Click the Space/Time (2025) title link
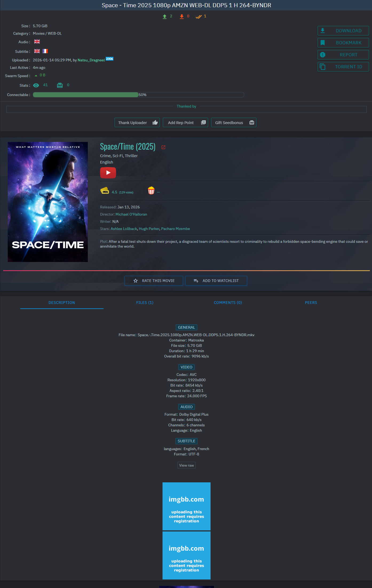This screenshot has height=588, width=372. tap(128, 147)
